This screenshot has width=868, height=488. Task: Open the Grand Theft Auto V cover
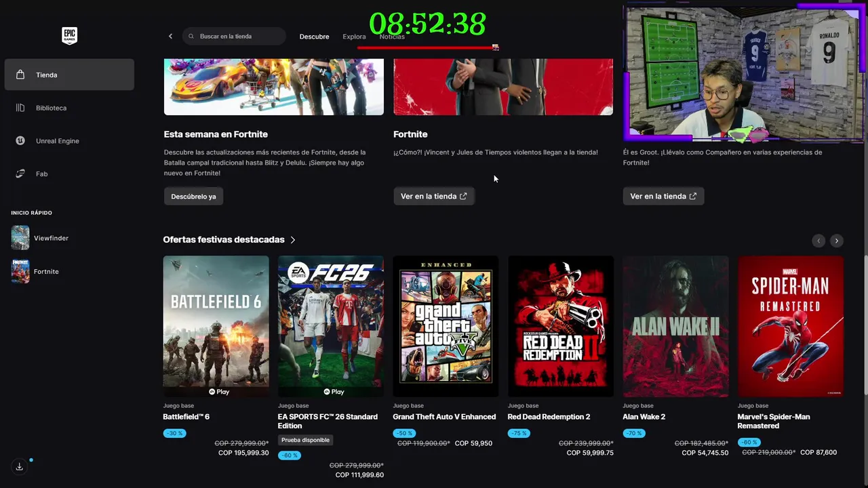click(x=446, y=326)
